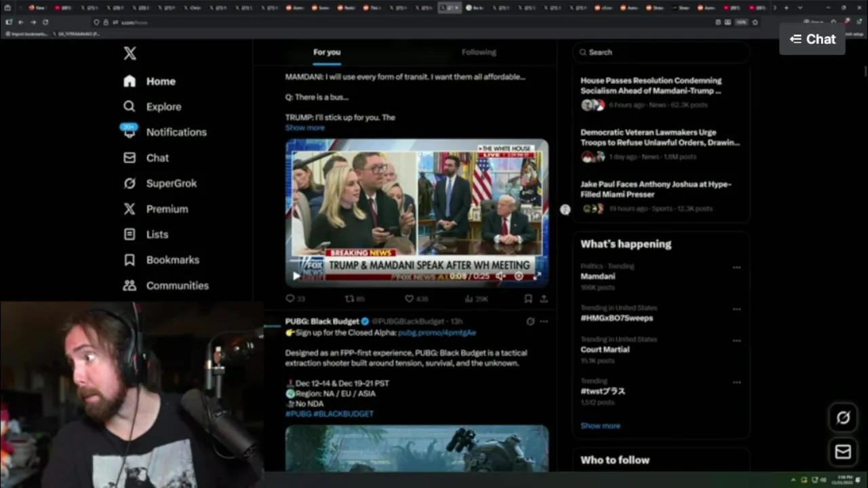Open the floating messages envelope button
Screen dimensions: 868x488
tap(843, 451)
